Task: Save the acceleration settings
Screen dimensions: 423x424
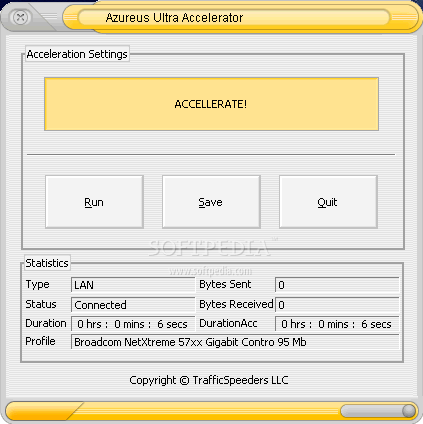Action: click(211, 202)
